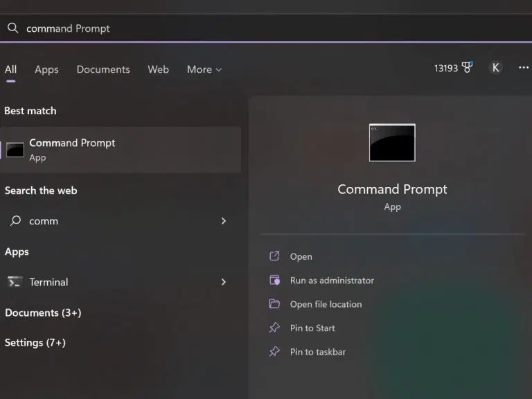Screen dimensions: 532x399
Task: Switch to the All search tab
Action: click(10, 69)
